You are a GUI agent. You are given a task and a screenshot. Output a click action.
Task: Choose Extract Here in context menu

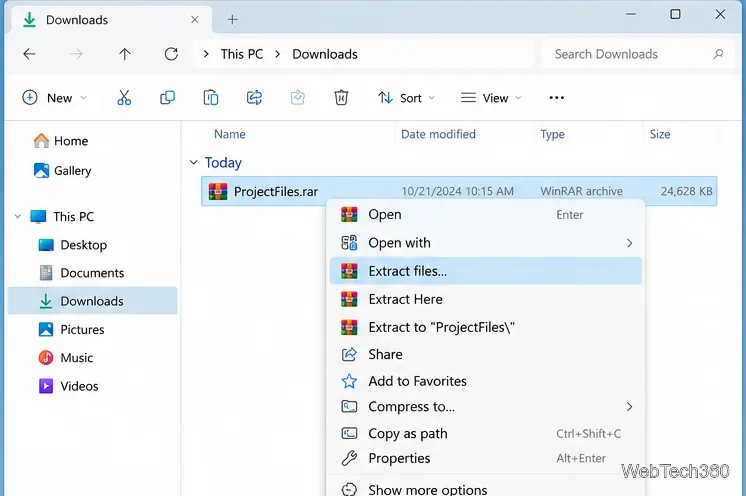(486, 299)
